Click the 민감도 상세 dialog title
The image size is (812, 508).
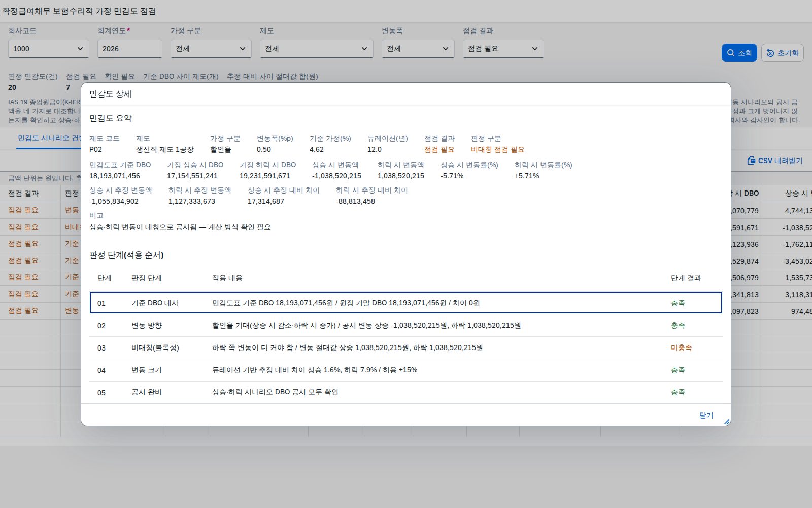point(111,94)
